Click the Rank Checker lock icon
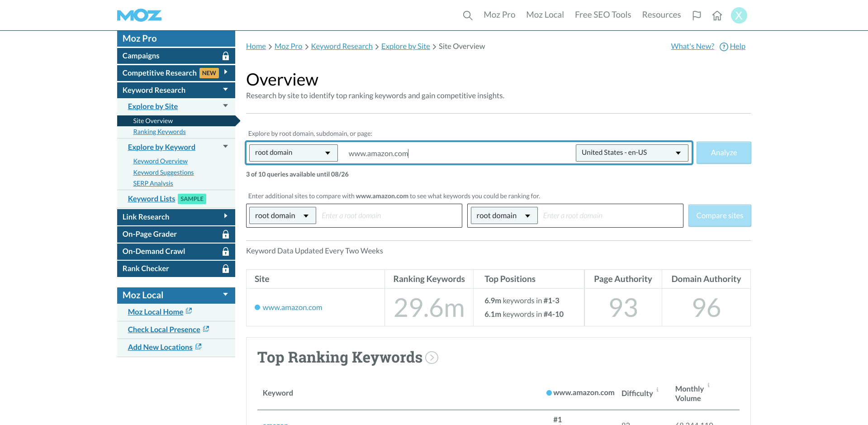Image resolution: width=868 pixels, height=425 pixels. pos(226,268)
